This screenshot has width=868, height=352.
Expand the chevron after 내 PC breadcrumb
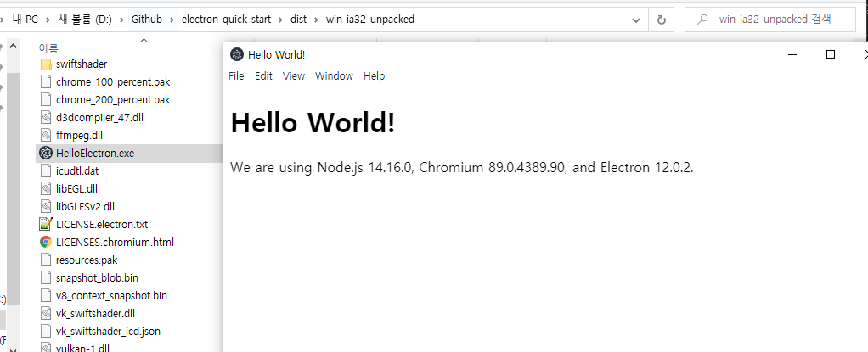point(48,20)
